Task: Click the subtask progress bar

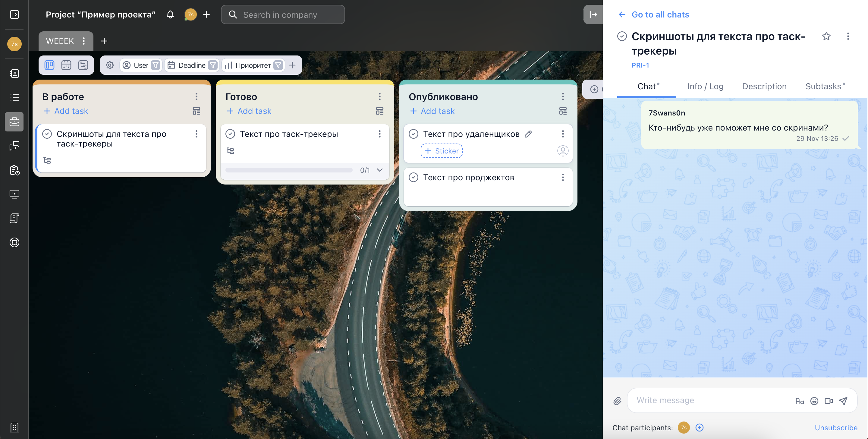Action: [x=289, y=170]
